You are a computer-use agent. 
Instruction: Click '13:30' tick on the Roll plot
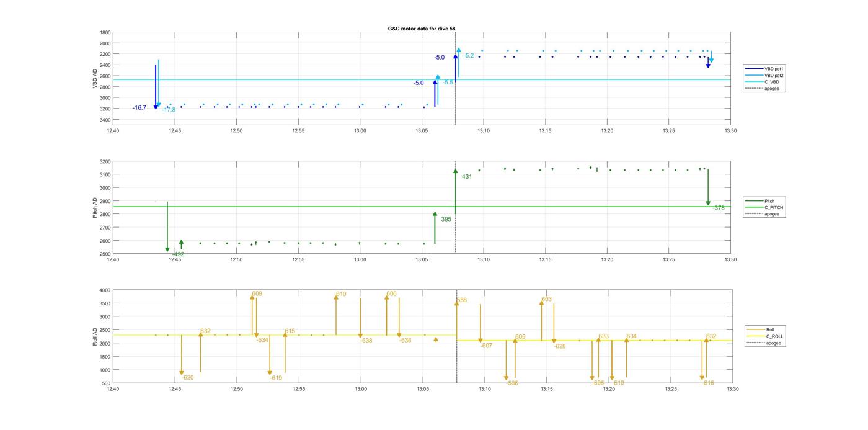732,389
